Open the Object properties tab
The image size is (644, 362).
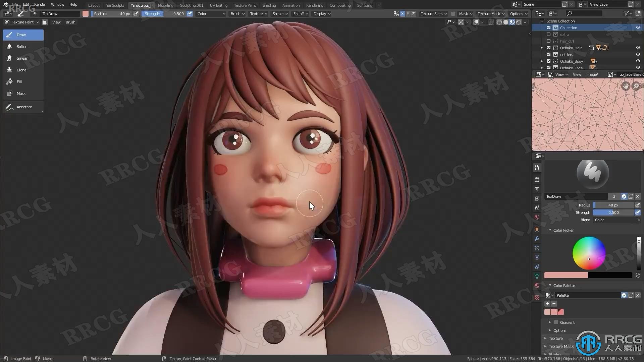[x=537, y=229]
